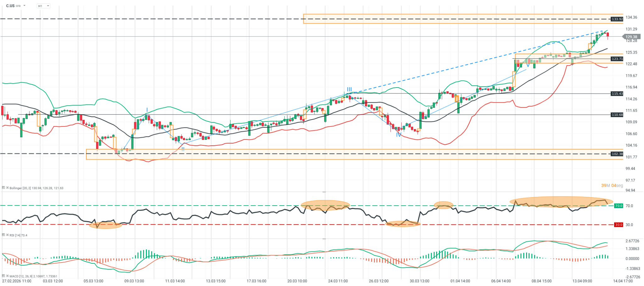Open Bollinger indicator settings icon
This screenshot has width=644, height=286.
pos(3,188)
